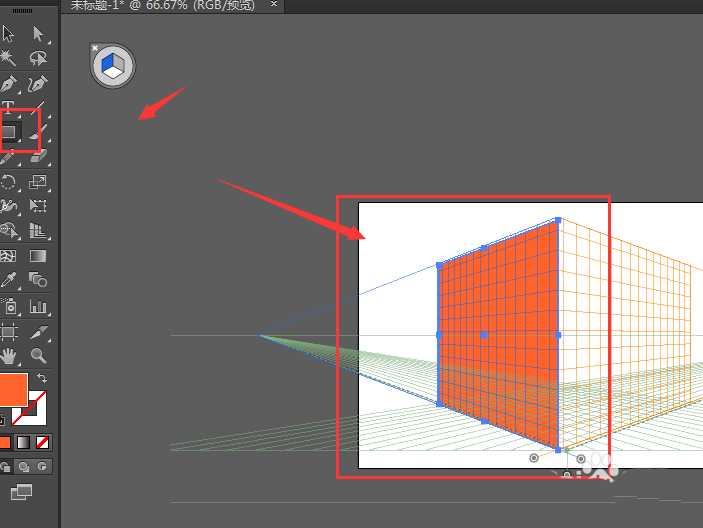703x528 pixels.
Task: Activate right plane in plane switching widget
Action: (x=118, y=61)
